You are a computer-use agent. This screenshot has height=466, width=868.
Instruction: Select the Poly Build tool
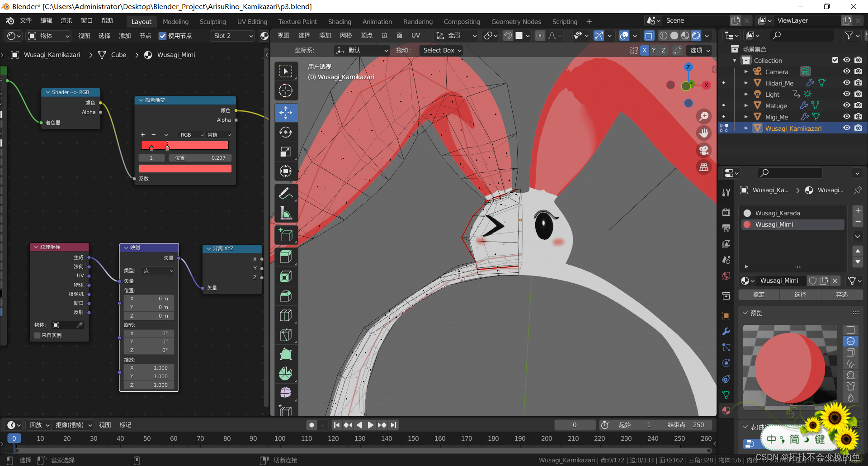coord(286,354)
